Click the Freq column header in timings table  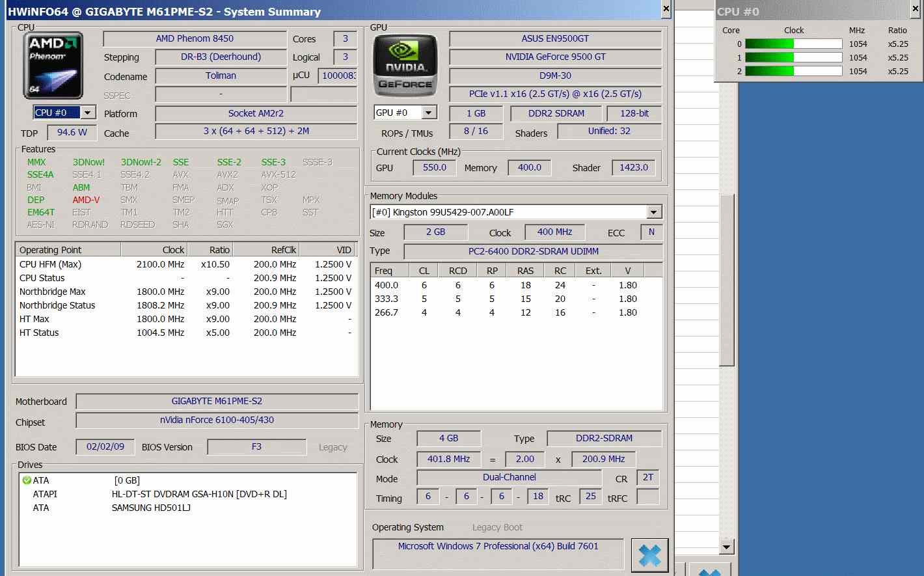coord(389,271)
